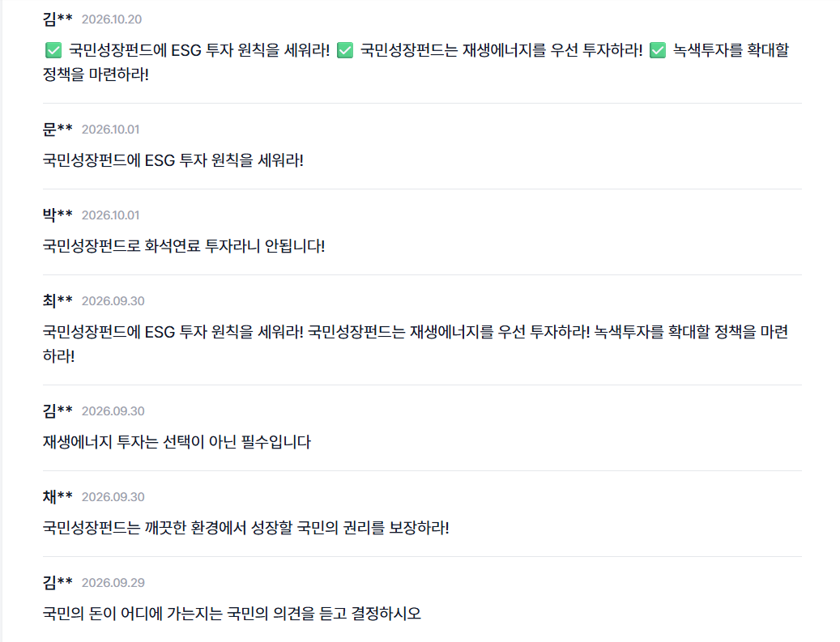
Task: Click comment text 국민성장펀드로 화석연료 투자라니 안됩니다!
Action: tap(184, 246)
